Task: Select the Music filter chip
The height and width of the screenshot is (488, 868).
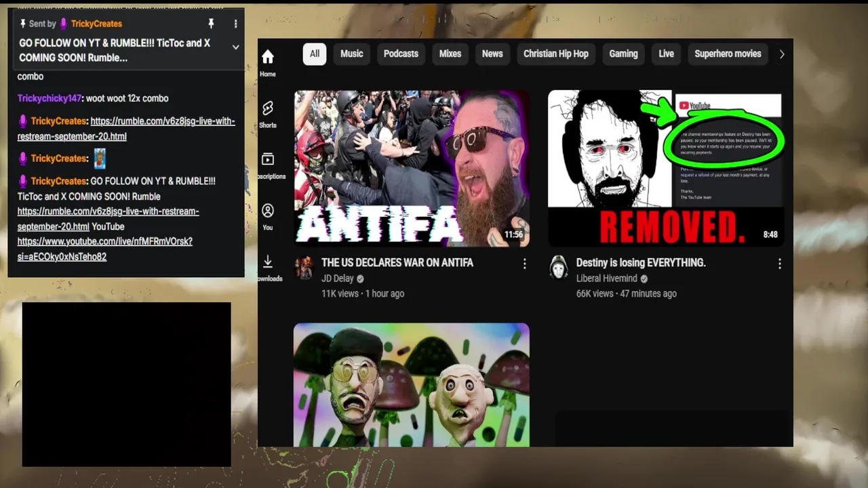Action: point(351,54)
